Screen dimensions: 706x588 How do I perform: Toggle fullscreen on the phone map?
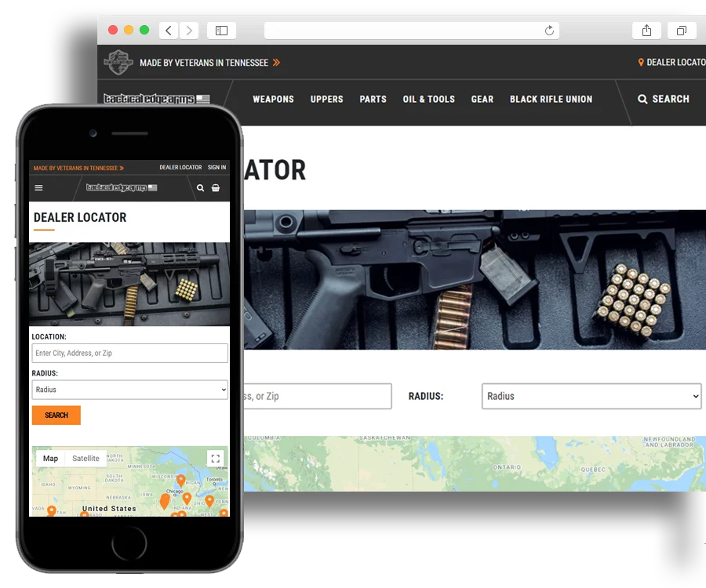(x=216, y=459)
